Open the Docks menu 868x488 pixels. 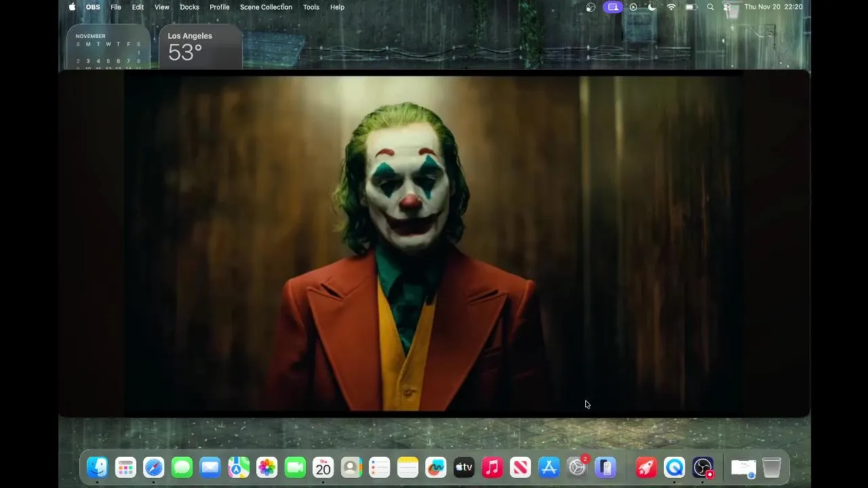tap(189, 7)
